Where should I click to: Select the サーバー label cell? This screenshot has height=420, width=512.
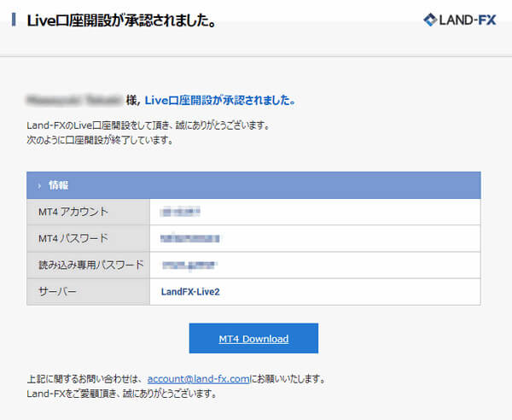tap(88, 292)
